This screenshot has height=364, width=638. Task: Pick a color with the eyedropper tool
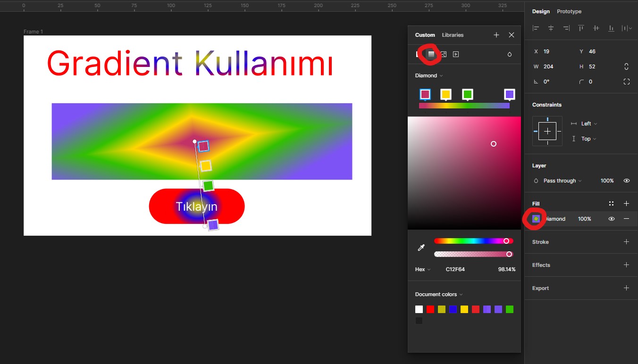(x=421, y=248)
